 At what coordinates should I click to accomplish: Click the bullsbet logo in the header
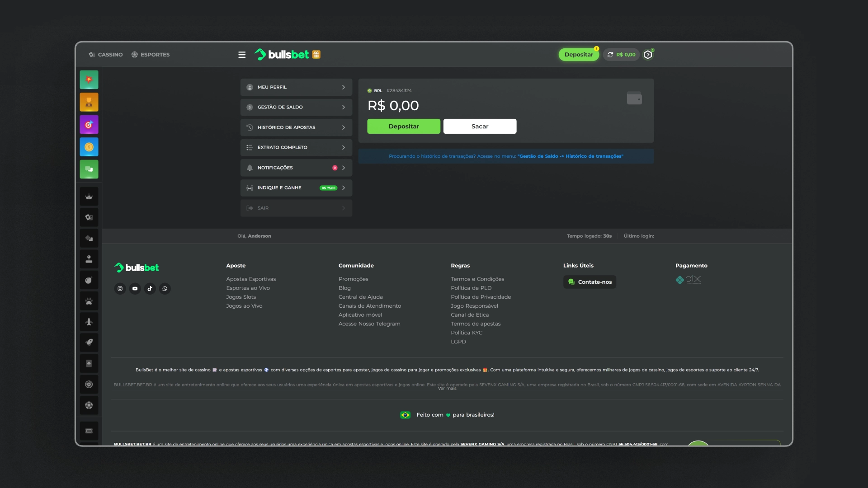click(x=282, y=55)
